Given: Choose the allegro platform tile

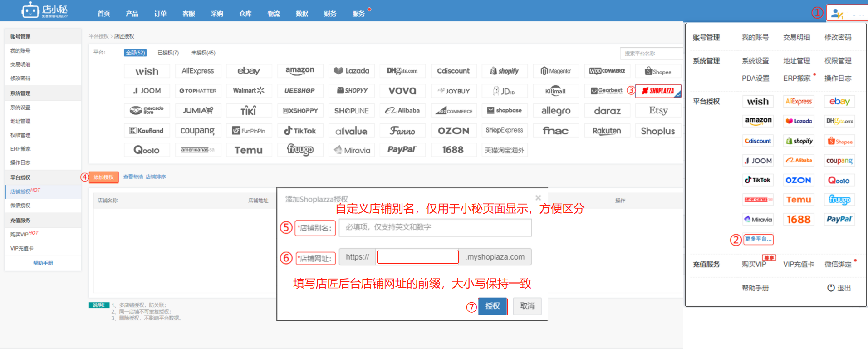Looking at the screenshot, I should 556,110.
